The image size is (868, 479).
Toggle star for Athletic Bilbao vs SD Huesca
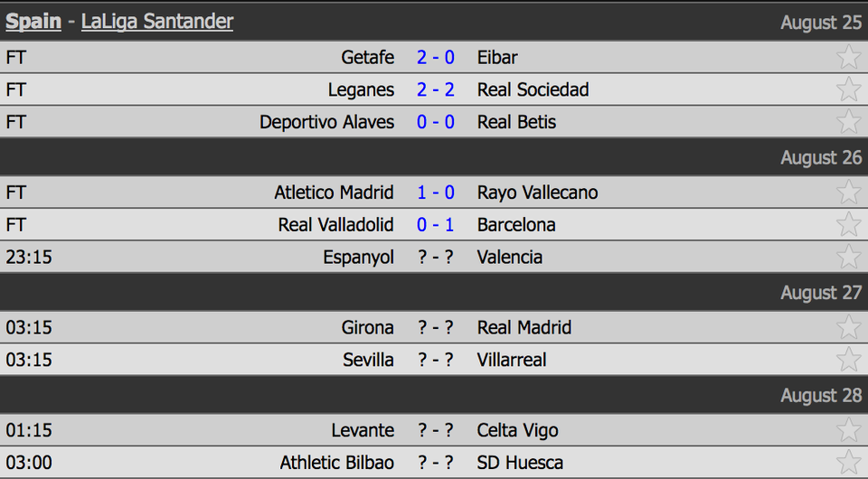848,462
